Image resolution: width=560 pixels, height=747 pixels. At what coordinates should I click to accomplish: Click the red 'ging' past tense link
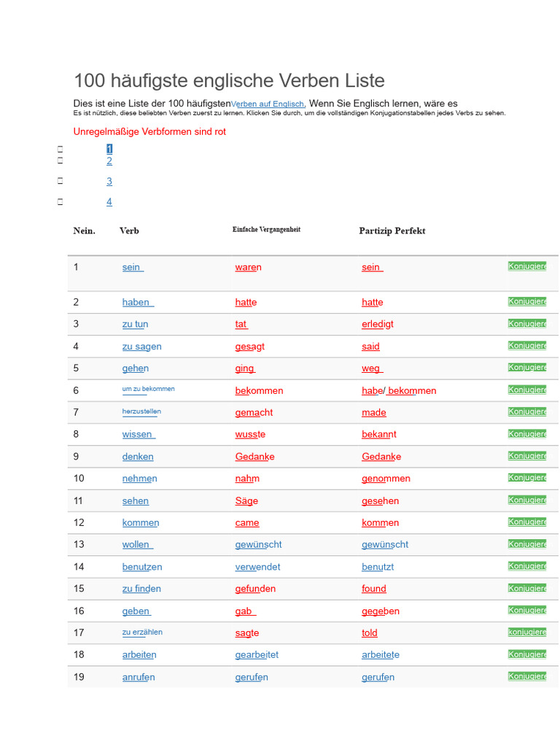245,368
